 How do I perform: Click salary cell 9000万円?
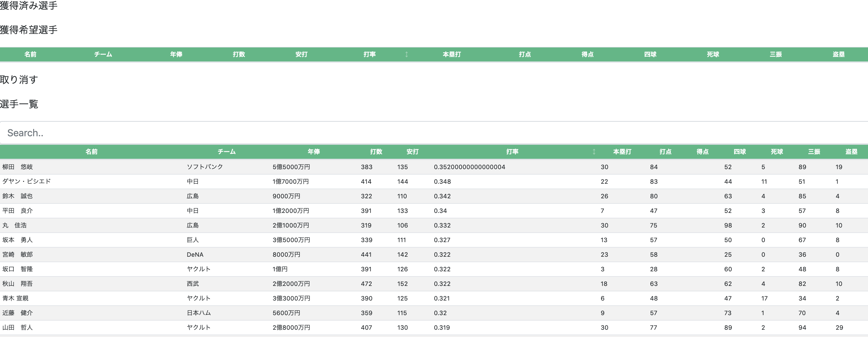coord(286,196)
